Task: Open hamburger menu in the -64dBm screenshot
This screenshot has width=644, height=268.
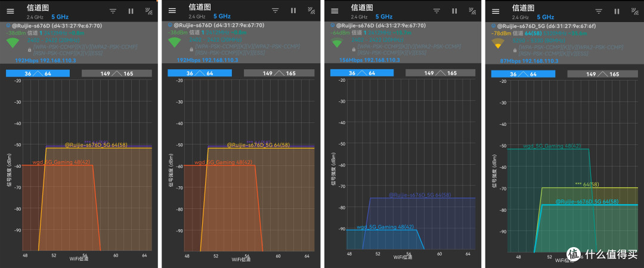Action: pos(335,11)
